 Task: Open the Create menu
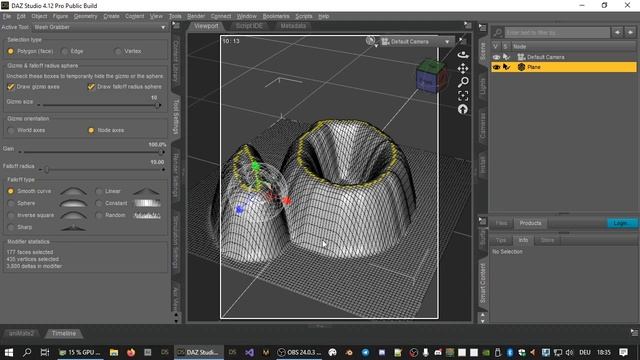[x=111, y=16]
